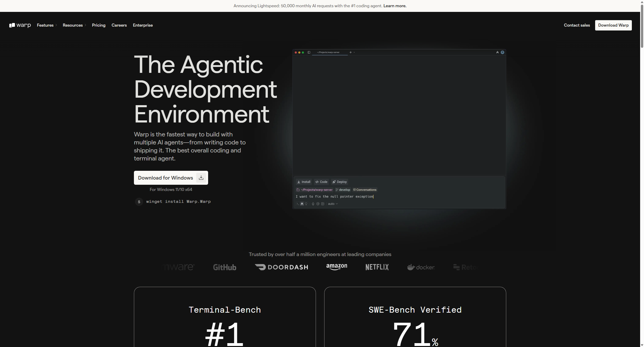
Task: Expand the Features menu
Action: (x=47, y=25)
